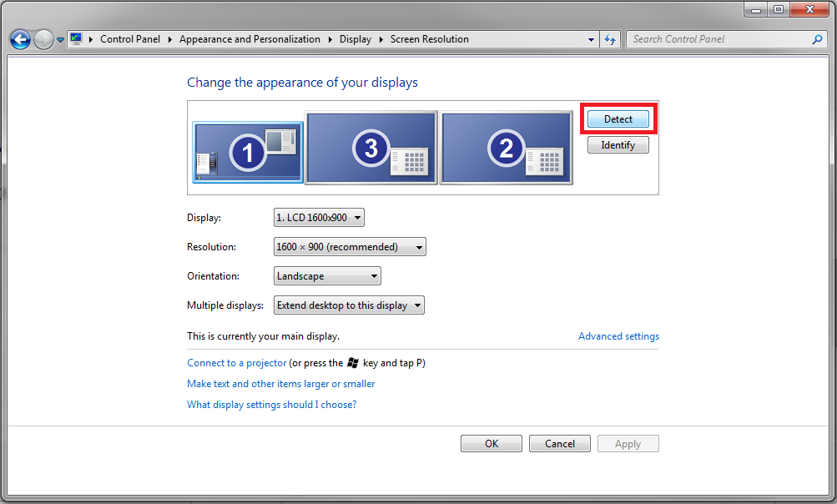Select display 2 monitor thumbnail
This screenshot has width=837, height=504.
[506, 148]
